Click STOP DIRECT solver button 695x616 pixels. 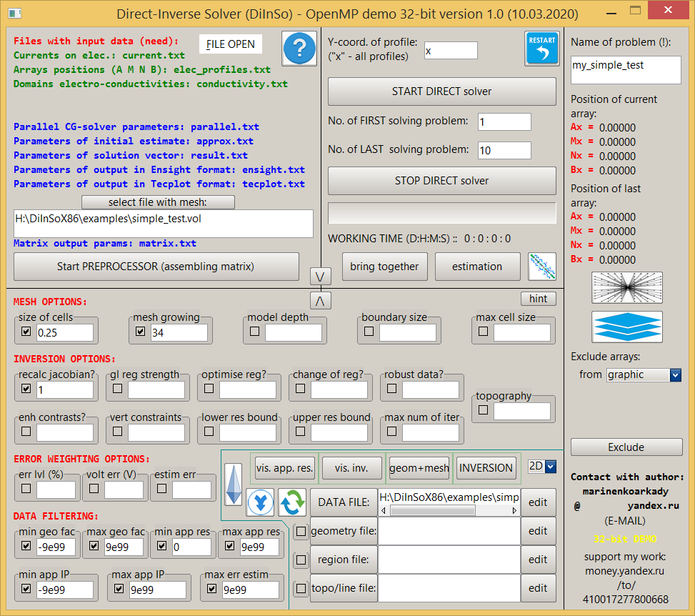pos(442,181)
